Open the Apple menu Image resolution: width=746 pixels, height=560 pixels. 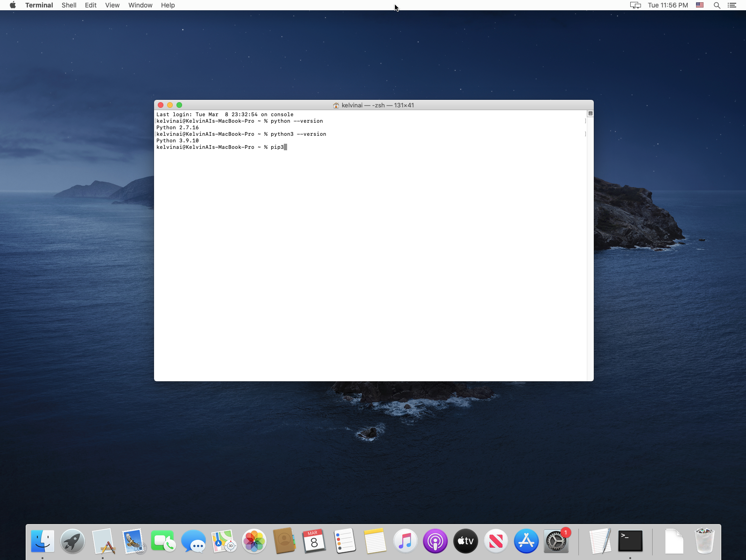[13, 5]
